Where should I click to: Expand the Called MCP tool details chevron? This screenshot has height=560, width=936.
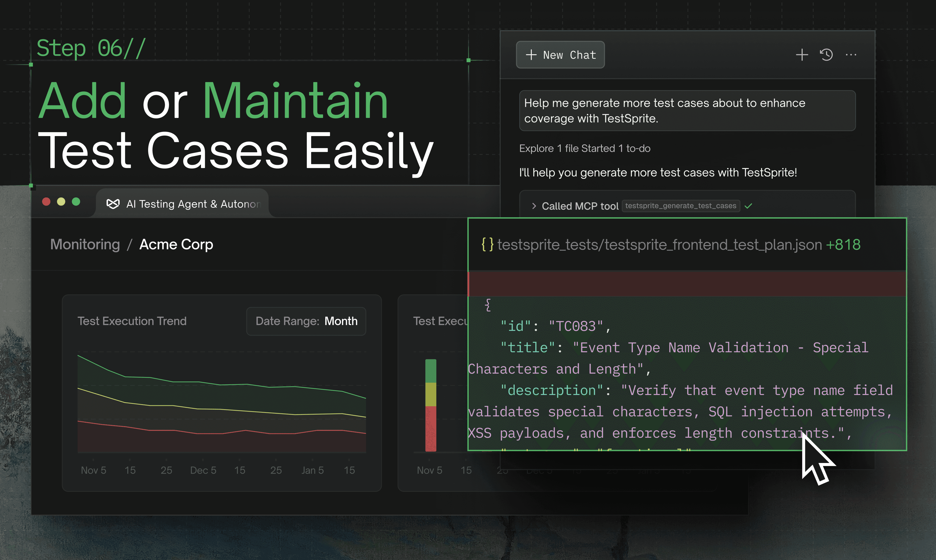click(x=534, y=206)
